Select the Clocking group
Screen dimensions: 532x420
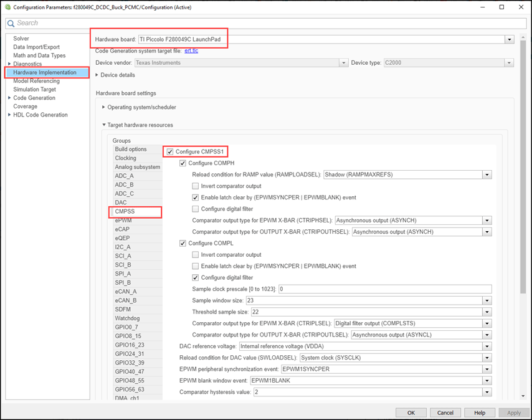tap(138, 158)
